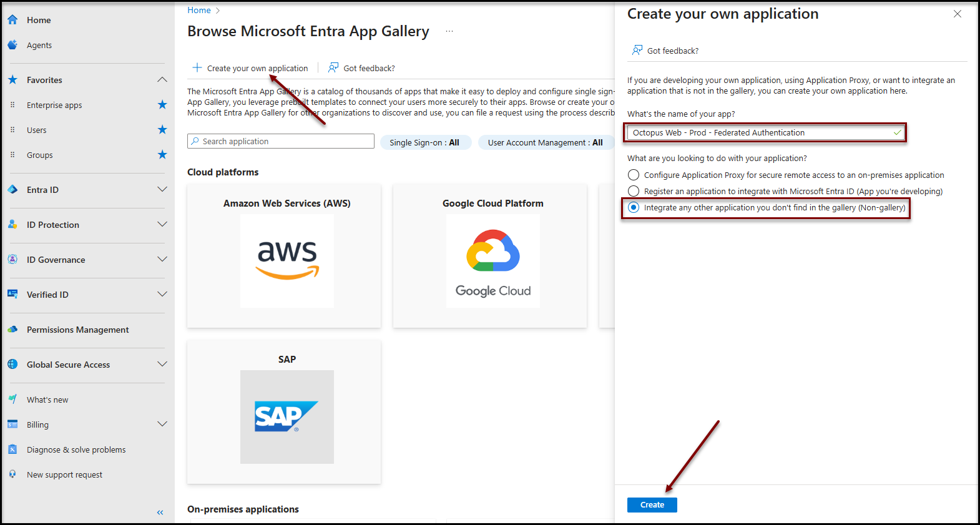Expand the ID Governance menu
The width and height of the screenshot is (980, 525).
tap(162, 260)
